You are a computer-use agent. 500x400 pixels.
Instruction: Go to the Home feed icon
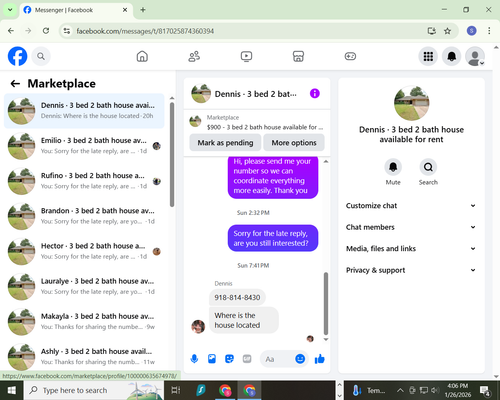(142, 56)
